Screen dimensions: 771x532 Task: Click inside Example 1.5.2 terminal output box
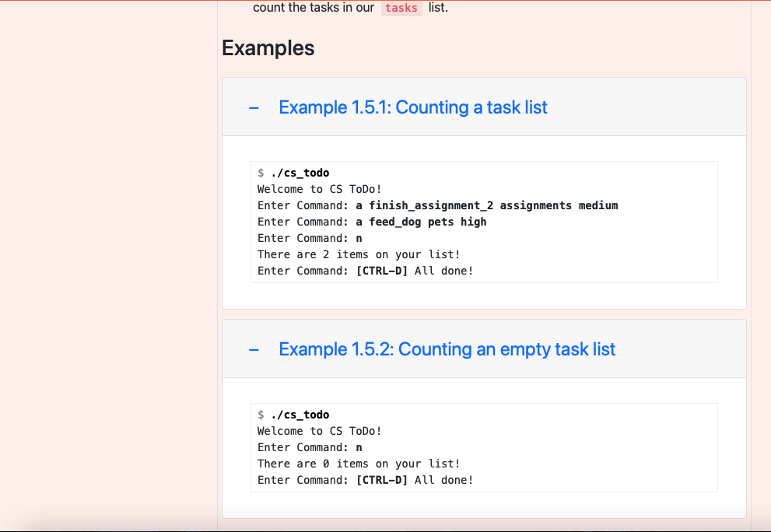(x=484, y=447)
